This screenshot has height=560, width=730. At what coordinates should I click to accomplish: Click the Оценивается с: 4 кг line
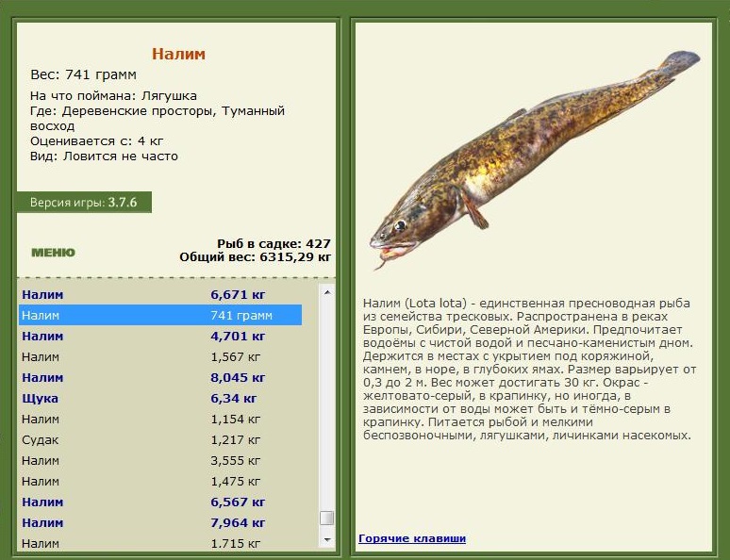pos(97,141)
